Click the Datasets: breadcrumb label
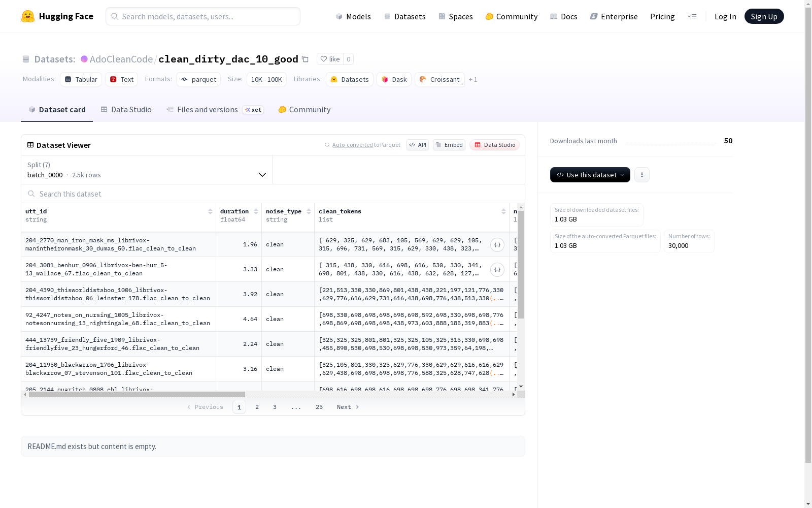Image resolution: width=812 pixels, height=508 pixels. tap(54, 59)
